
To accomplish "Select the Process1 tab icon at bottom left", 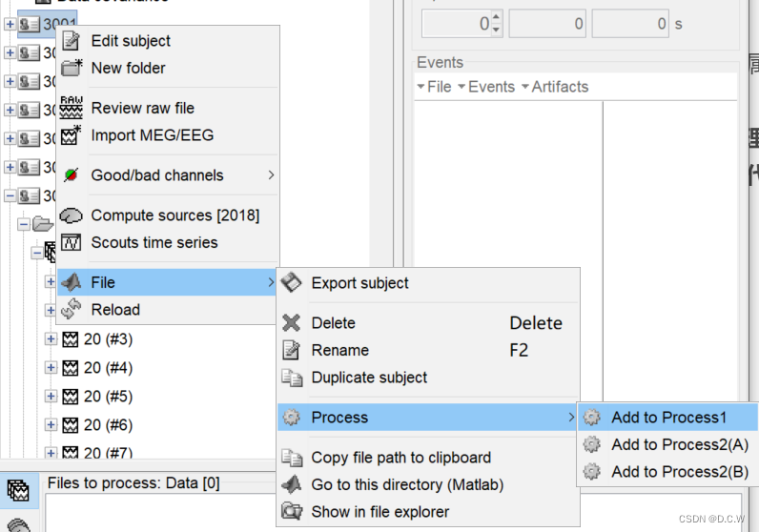I will 18,490.
